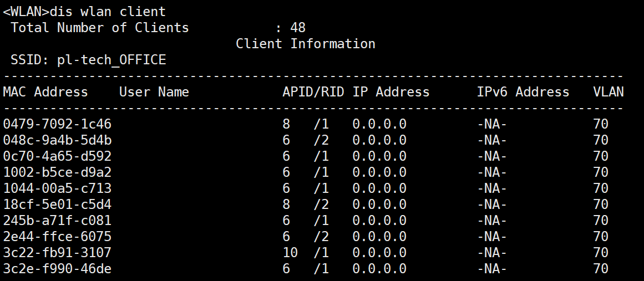Select MAC address 245b-a71f-c081
The width and height of the screenshot is (644, 281).
pyautogui.click(x=57, y=221)
